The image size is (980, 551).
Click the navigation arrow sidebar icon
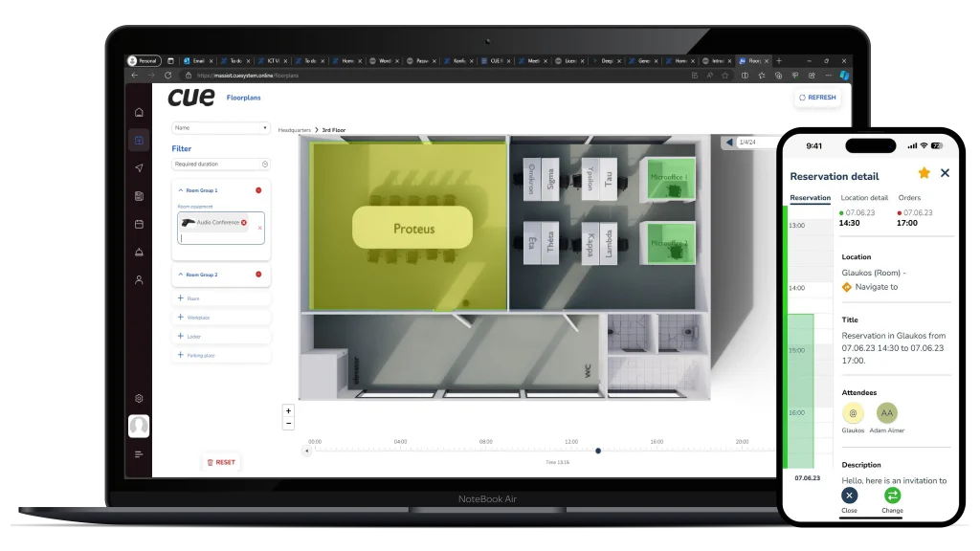point(139,168)
